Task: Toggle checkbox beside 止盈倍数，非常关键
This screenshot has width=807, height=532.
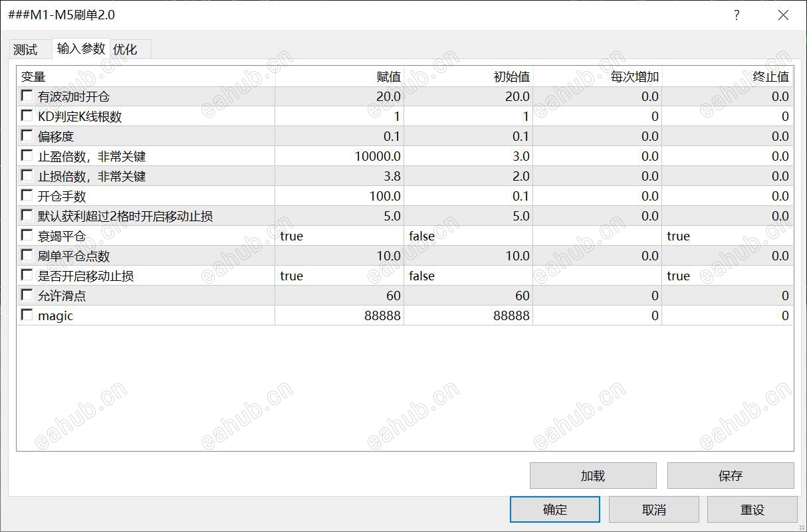Action: point(27,155)
